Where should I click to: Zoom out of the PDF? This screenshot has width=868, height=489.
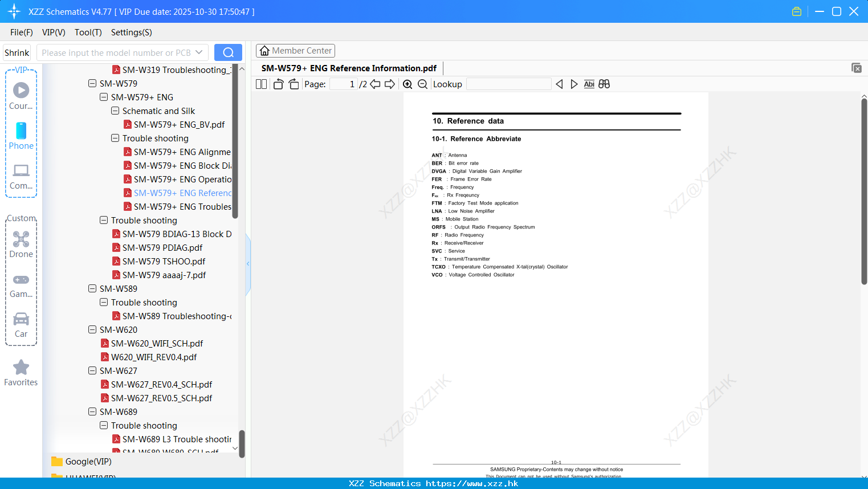[422, 84]
